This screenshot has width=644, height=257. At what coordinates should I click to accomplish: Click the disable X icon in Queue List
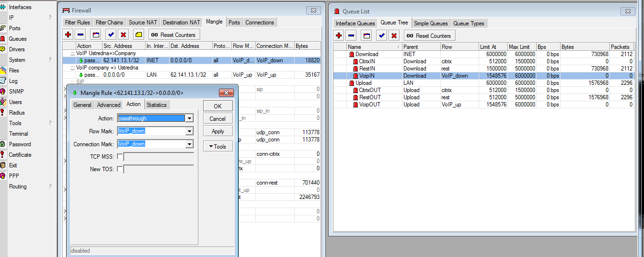tap(394, 35)
